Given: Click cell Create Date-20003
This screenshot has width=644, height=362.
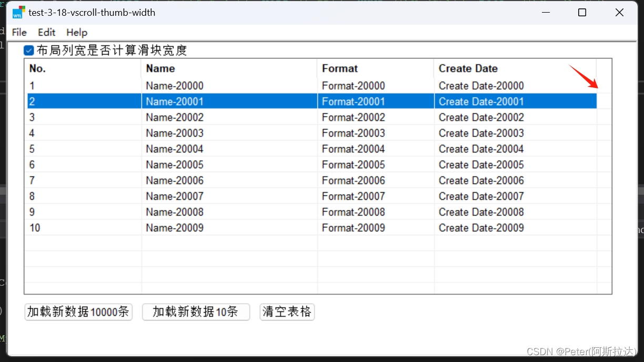Looking at the screenshot, I should (516, 133).
